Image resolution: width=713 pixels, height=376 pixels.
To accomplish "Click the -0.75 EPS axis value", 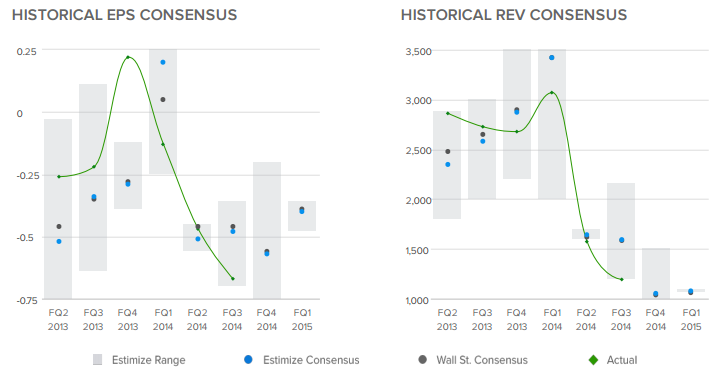I will pos(26,301).
